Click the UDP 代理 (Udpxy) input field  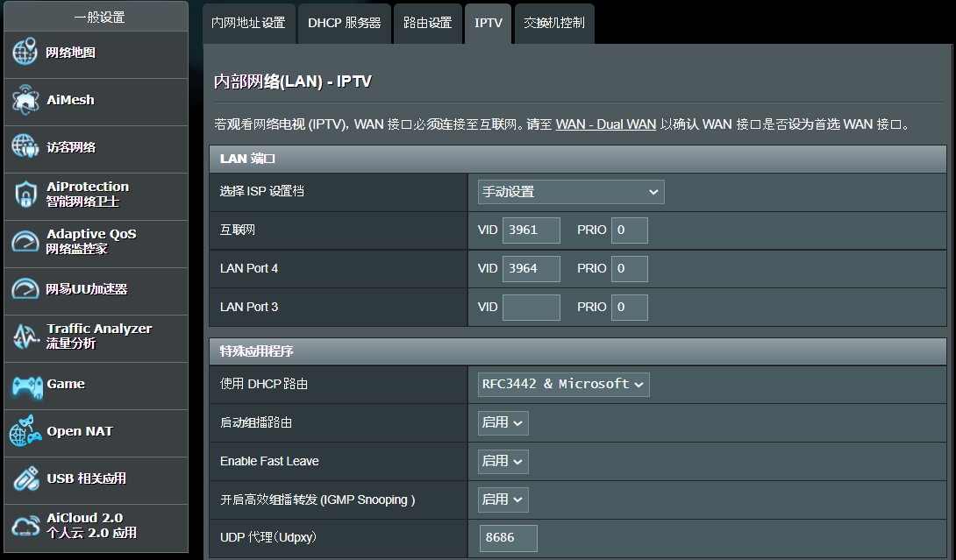point(508,538)
